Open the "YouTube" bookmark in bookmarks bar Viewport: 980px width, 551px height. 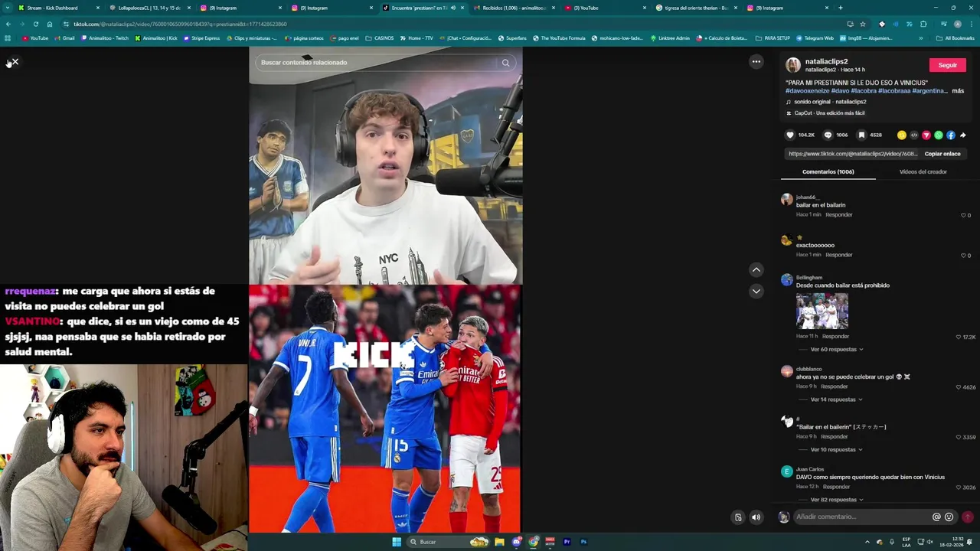coord(35,38)
